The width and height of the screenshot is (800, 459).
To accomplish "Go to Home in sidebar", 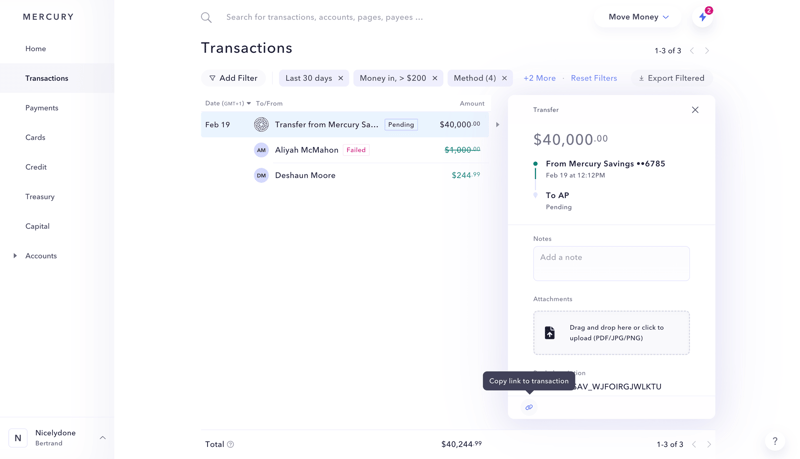I will point(36,48).
